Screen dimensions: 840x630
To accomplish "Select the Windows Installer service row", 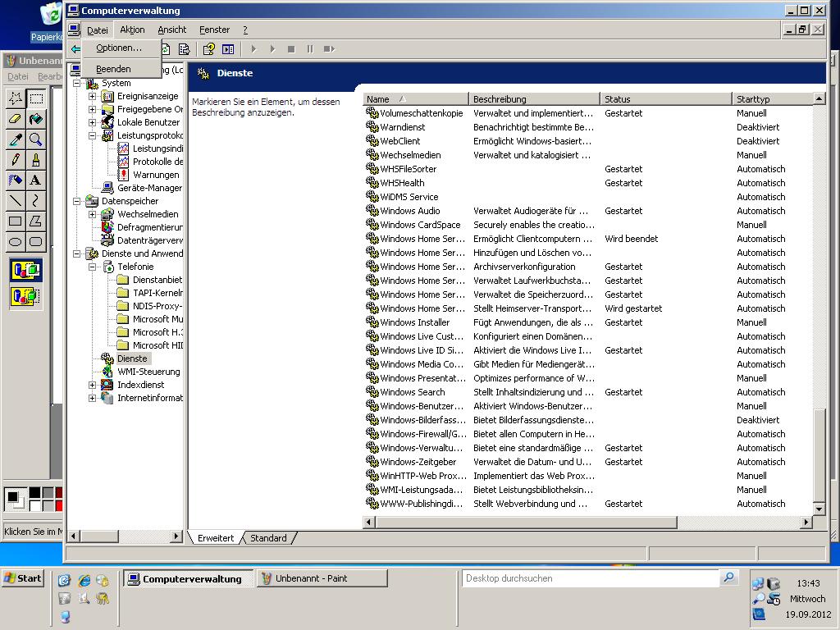I will [587, 322].
